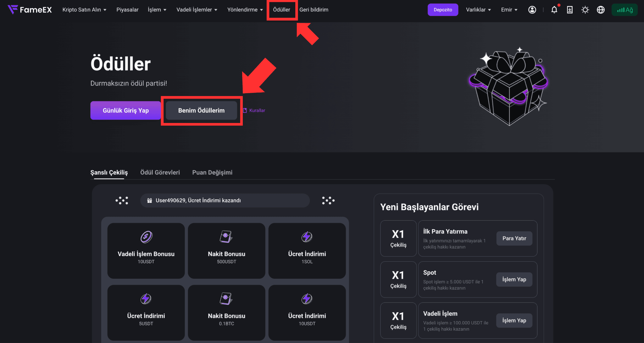The image size is (644, 343).
Task: Toggle light/dark theme sun icon
Action: [585, 10]
